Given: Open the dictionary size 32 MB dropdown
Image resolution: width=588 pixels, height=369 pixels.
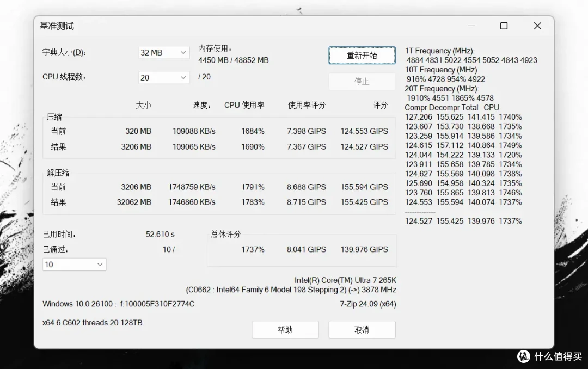Looking at the screenshot, I should point(164,52).
